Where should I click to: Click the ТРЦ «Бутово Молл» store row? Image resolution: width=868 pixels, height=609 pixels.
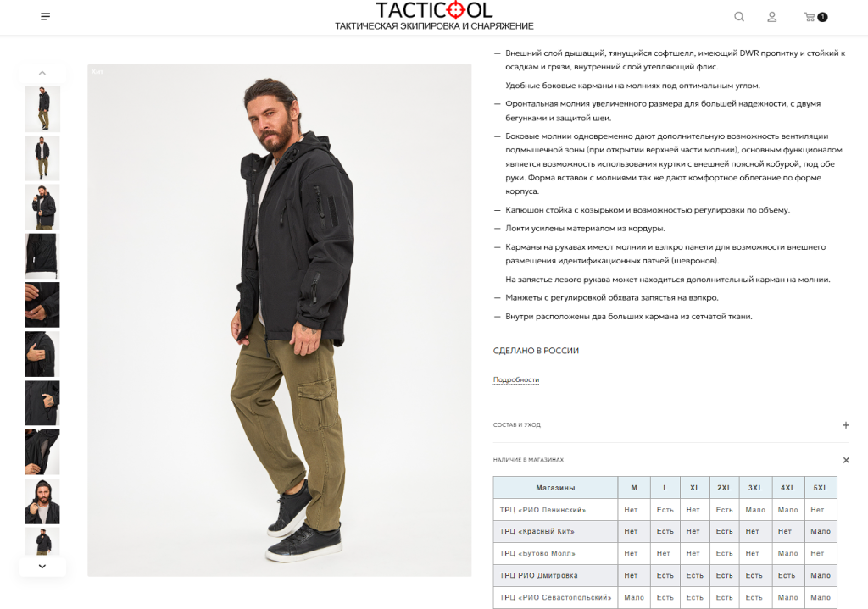(x=665, y=553)
